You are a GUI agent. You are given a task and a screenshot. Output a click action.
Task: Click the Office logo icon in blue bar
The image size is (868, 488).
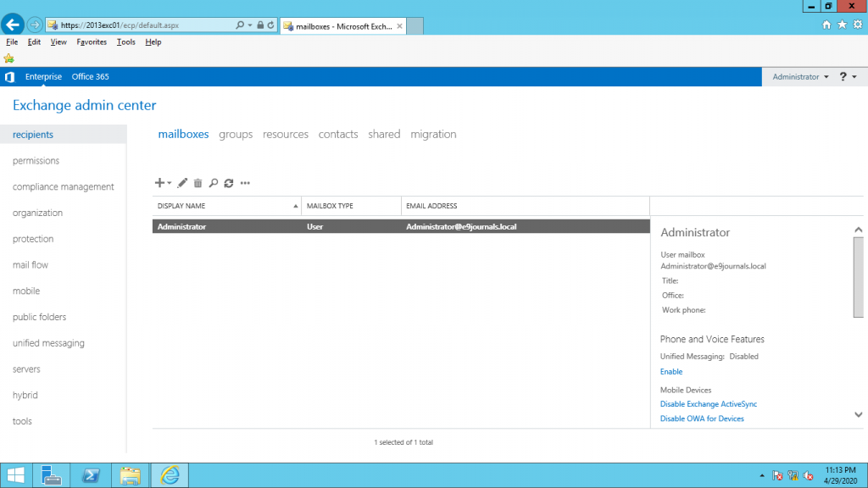(x=9, y=77)
